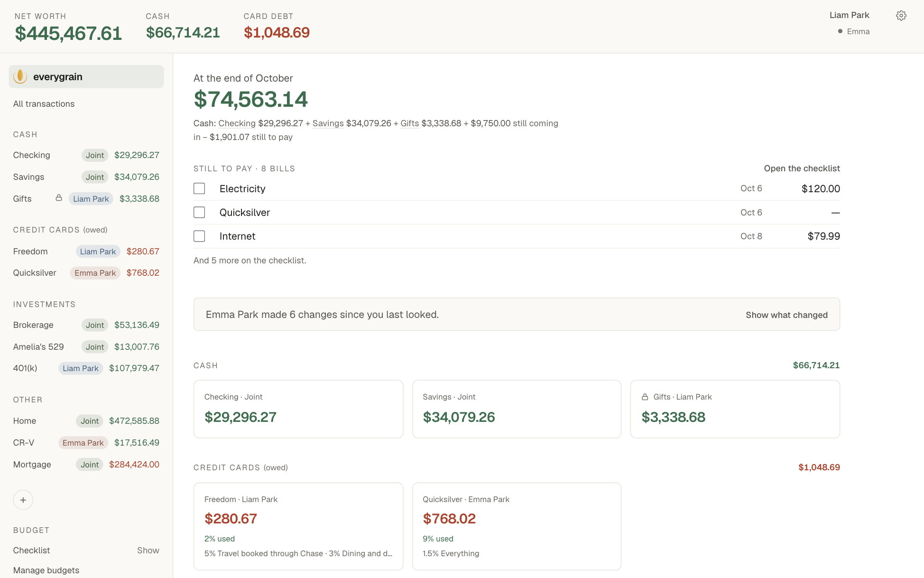Click the Card Debt $1,048.69 header value
The width and height of the screenshot is (924, 578).
[277, 32]
